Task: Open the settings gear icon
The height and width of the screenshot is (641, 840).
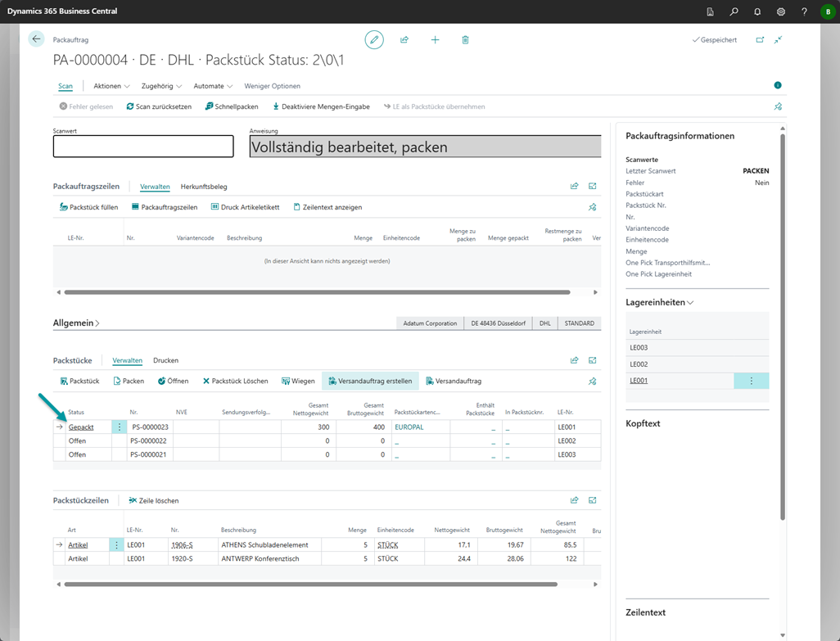Action: [x=781, y=11]
